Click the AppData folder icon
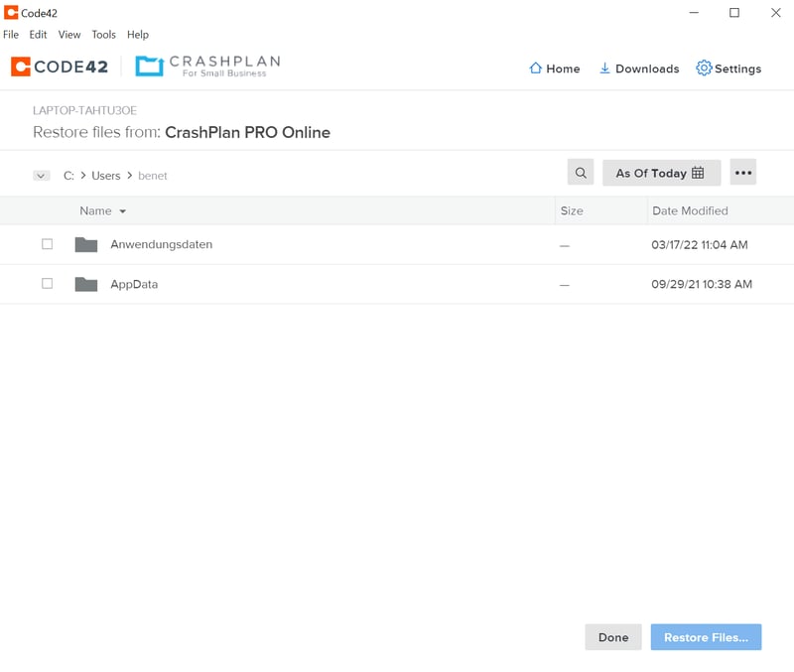Viewport: 794px width, 672px height. tap(86, 284)
